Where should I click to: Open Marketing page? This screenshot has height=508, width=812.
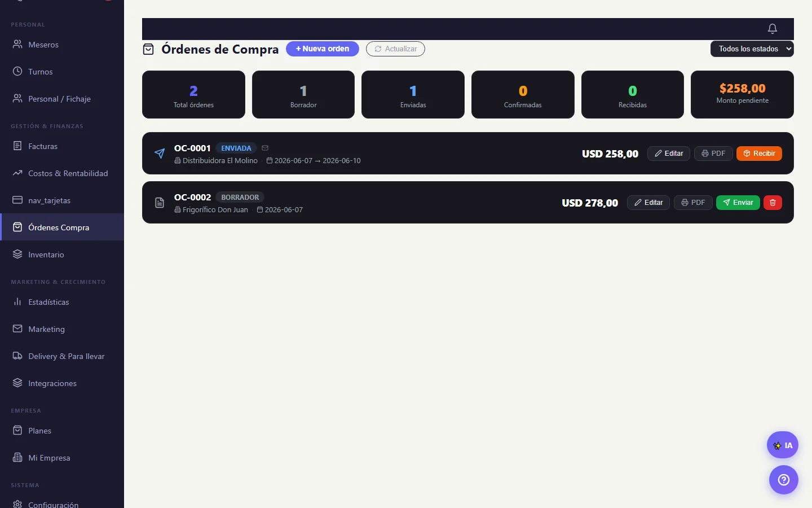[62, 329]
